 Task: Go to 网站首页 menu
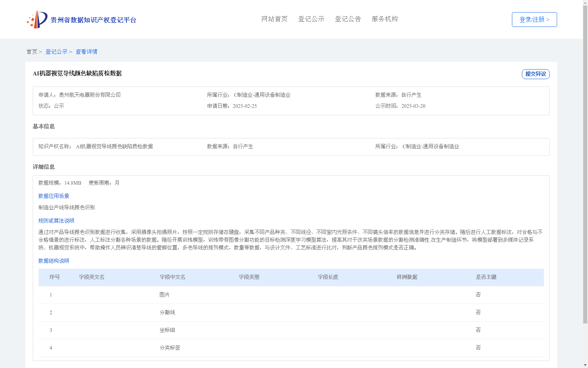pyautogui.click(x=275, y=19)
